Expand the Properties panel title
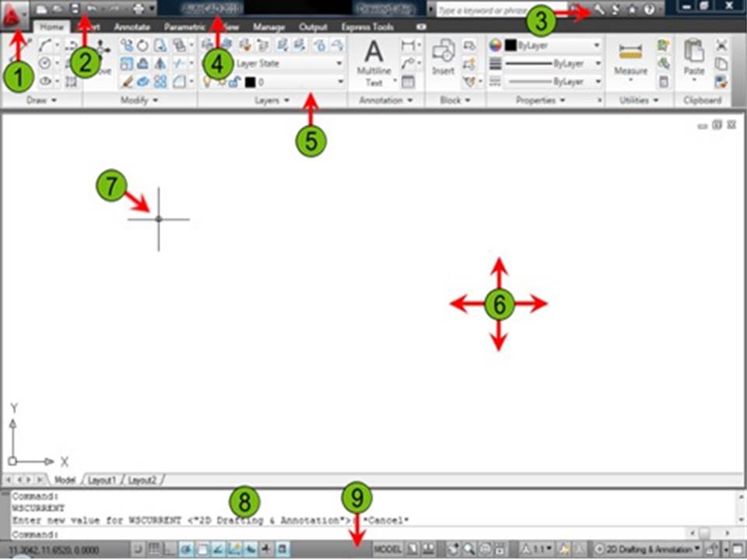Viewport: 747px width, 560px height. [x=540, y=100]
